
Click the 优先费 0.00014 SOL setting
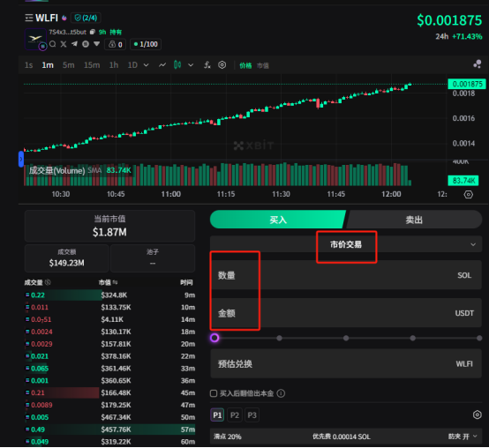[x=342, y=437]
